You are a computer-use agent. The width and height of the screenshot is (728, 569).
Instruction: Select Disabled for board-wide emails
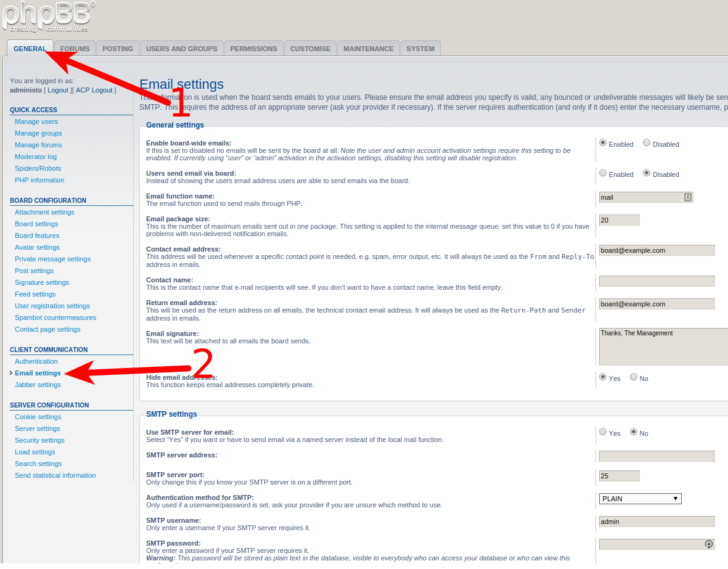tap(646, 143)
